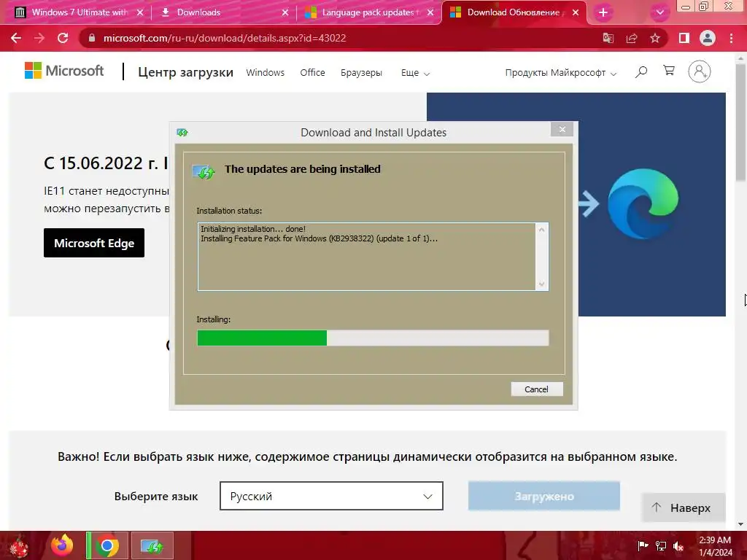Click the lock icon in the address bar
747x560 pixels.
(92, 38)
